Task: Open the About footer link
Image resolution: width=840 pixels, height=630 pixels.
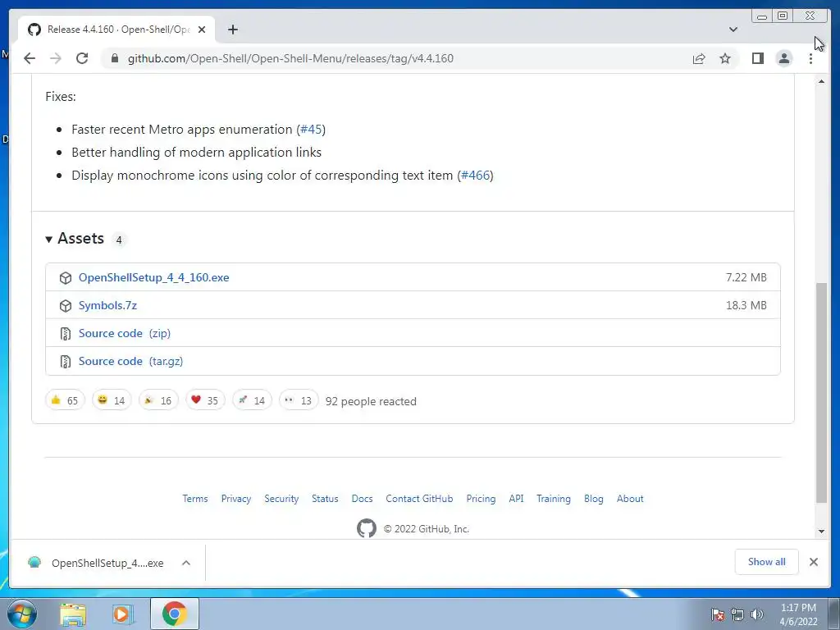Action: point(630,499)
